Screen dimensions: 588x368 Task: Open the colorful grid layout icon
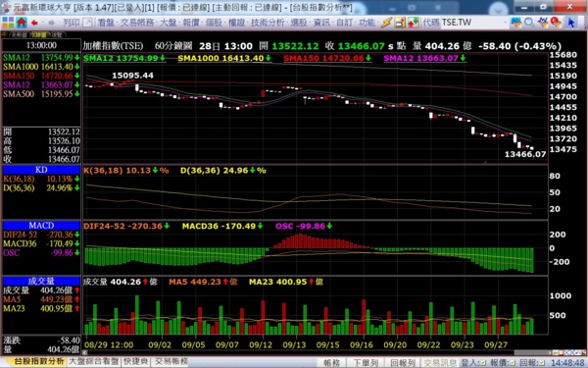tap(8, 23)
